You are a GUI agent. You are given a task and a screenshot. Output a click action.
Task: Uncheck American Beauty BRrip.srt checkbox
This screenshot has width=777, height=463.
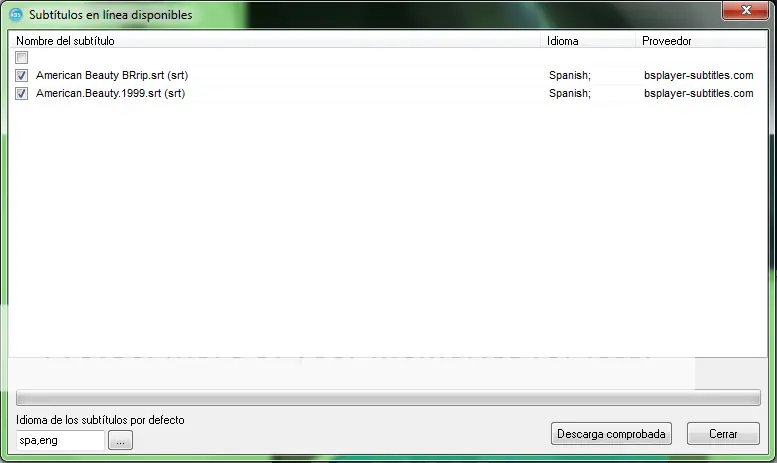coord(21,75)
